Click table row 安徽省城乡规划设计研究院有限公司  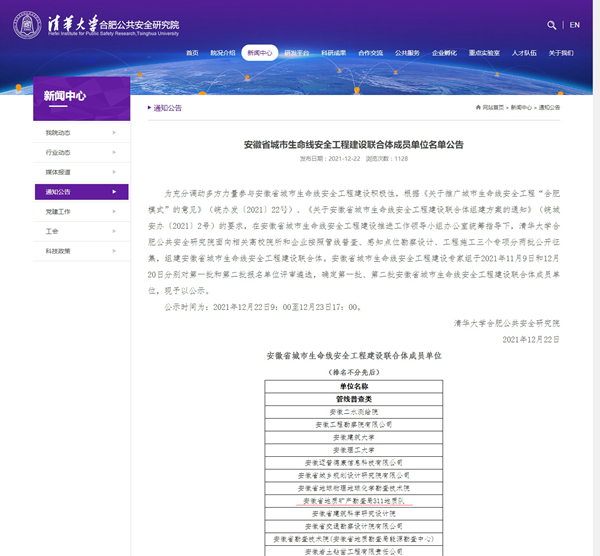pos(354,476)
